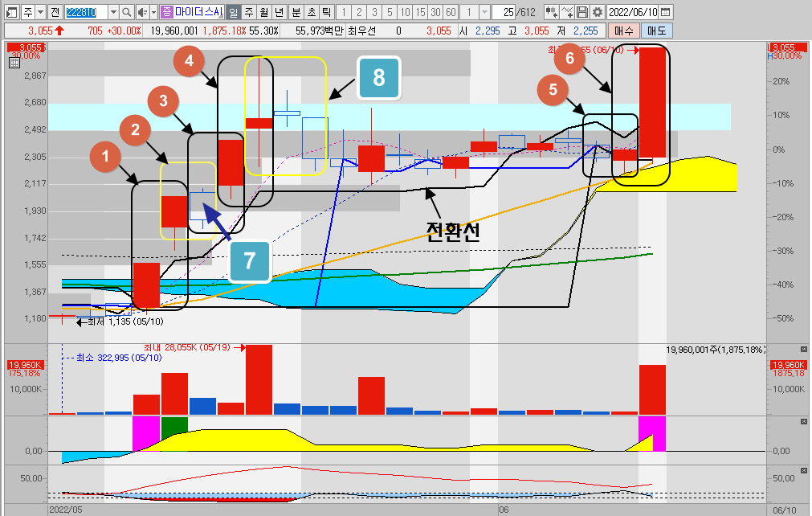Screen dimensions: 812x516
Task: Close the bottom indicator pane x icon
Action: 804,470
